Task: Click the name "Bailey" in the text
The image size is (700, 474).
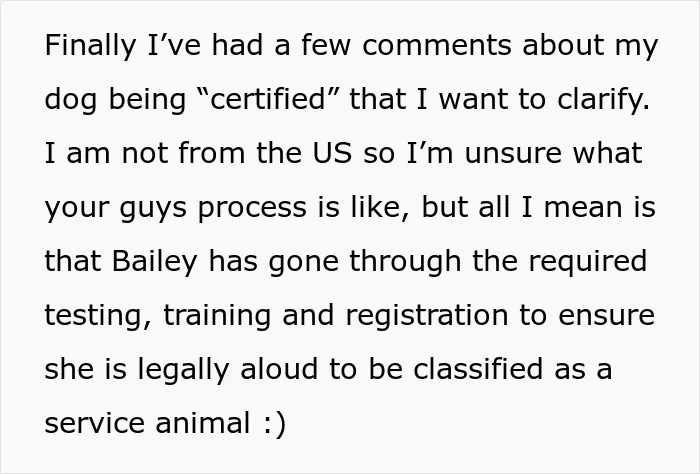Action: 154,262
